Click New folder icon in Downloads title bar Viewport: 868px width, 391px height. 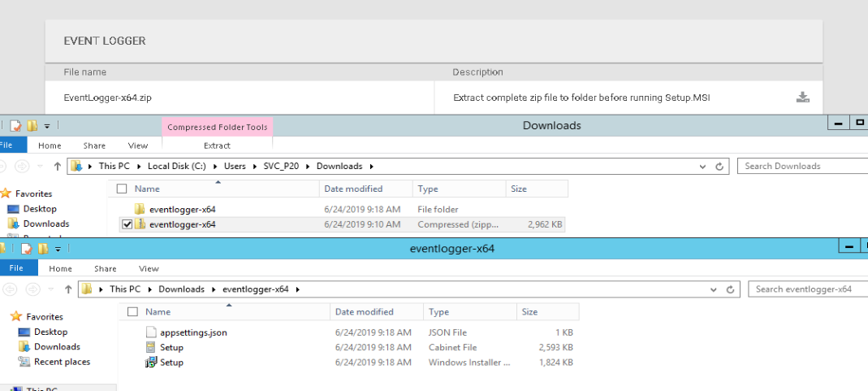(x=32, y=126)
